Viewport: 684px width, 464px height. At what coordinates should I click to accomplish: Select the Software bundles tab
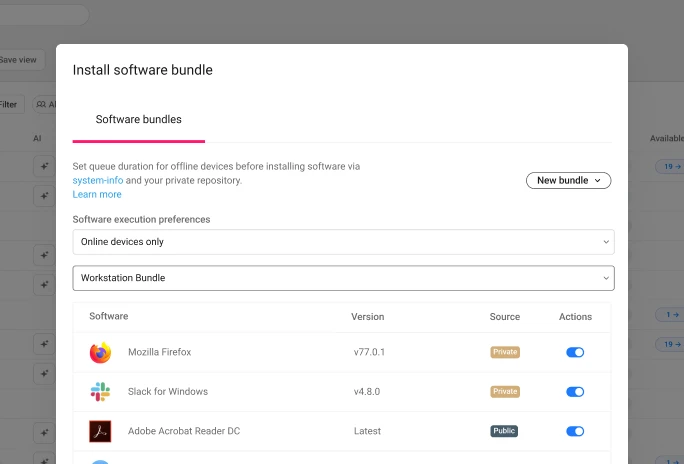[139, 119]
